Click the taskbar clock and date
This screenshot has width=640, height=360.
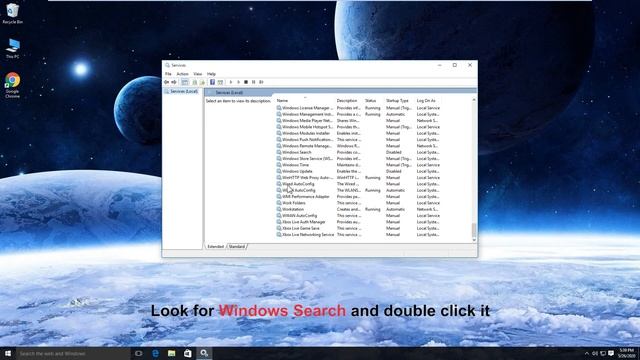coord(627,353)
